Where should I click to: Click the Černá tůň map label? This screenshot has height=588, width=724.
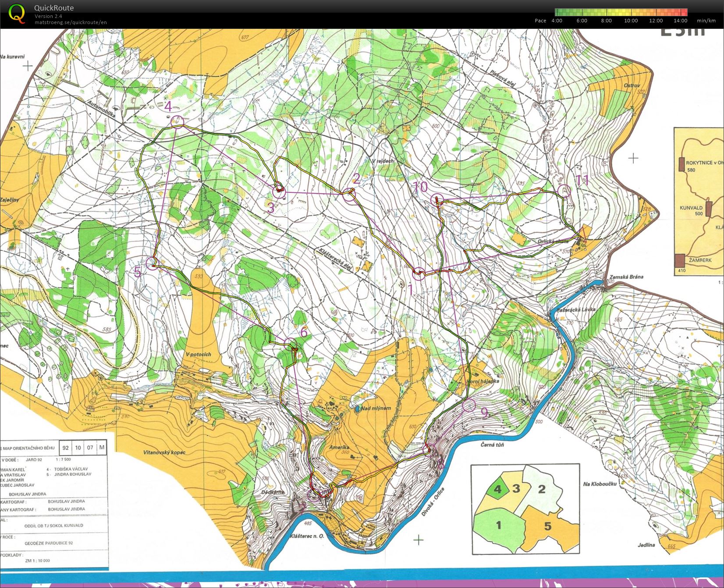[492, 445]
